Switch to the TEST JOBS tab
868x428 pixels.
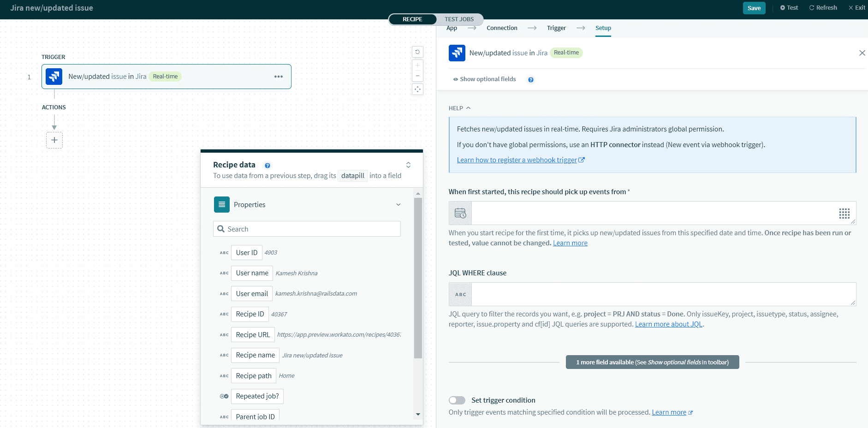[x=459, y=19]
